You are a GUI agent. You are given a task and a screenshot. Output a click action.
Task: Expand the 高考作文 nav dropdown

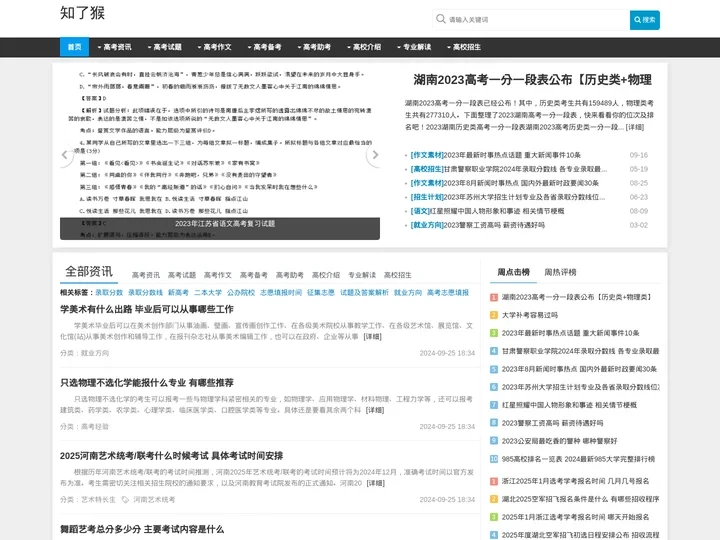pyautogui.click(x=214, y=47)
